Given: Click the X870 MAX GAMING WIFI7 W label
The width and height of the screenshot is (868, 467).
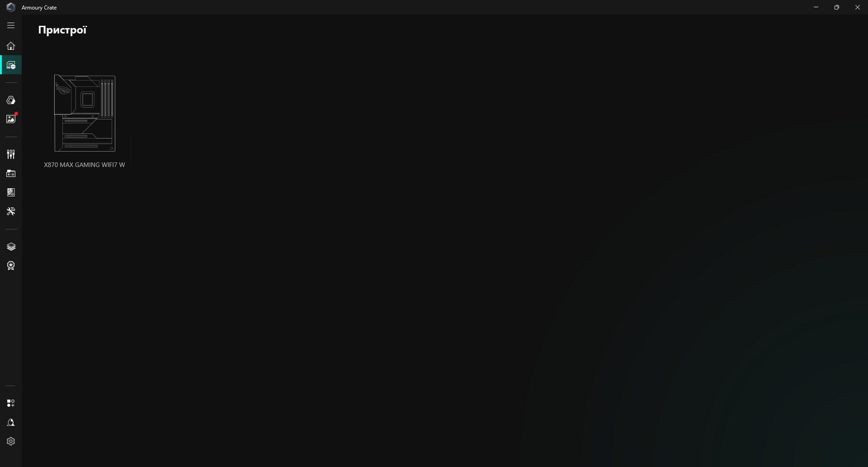Looking at the screenshot, I should pos(85,165).
